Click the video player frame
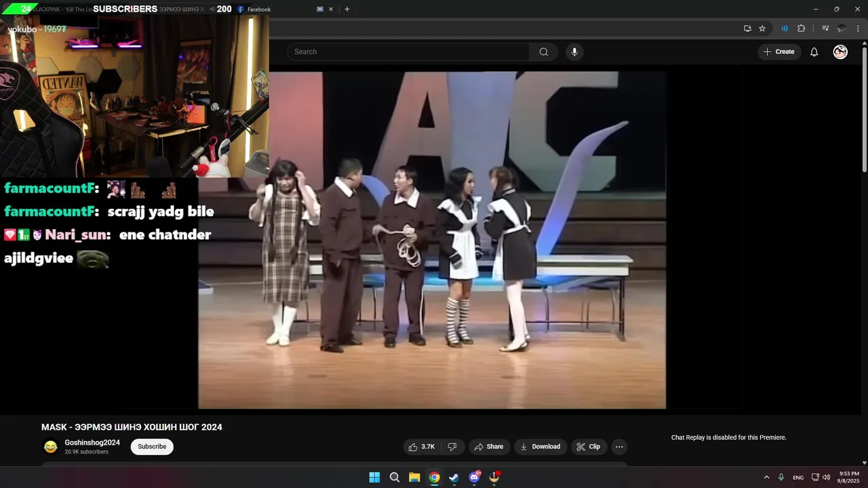Screen dimensions: 868x488 [432, 240]
